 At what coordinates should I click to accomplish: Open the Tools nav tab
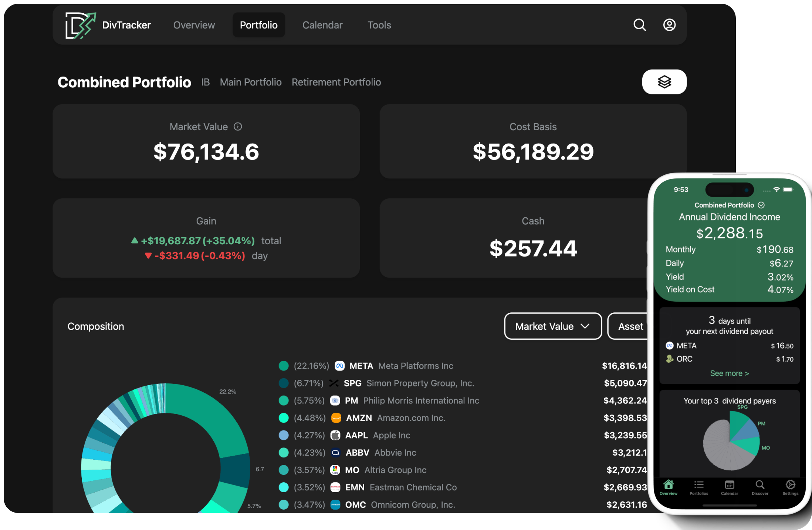pos(379,25)
